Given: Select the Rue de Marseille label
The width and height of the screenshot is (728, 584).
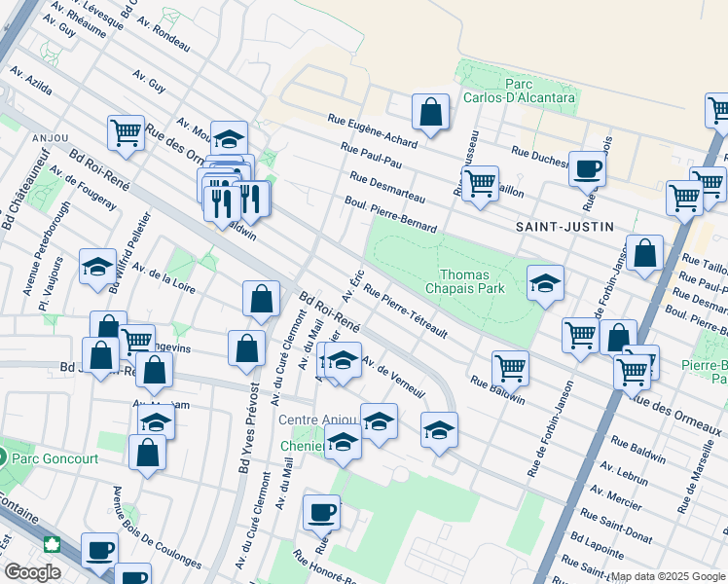Looking at the screenshot, I should (x=695, y=477).
